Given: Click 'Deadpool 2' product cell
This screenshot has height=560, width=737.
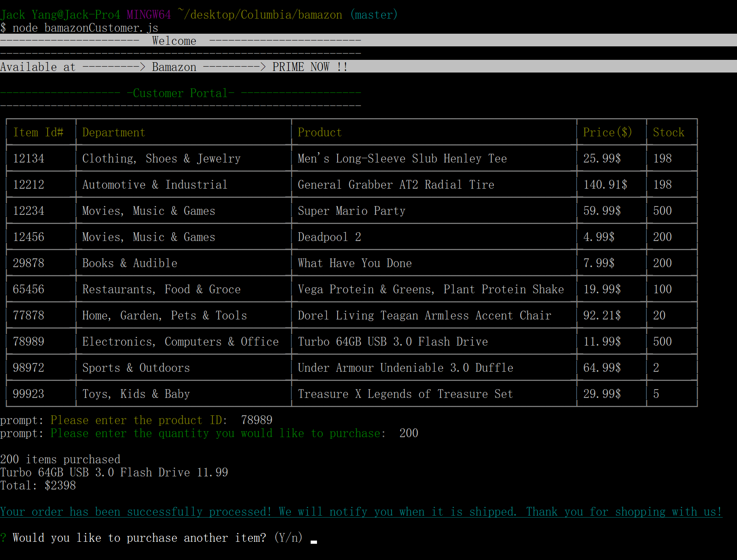Looking at the screenshot, I should point(329,237).
